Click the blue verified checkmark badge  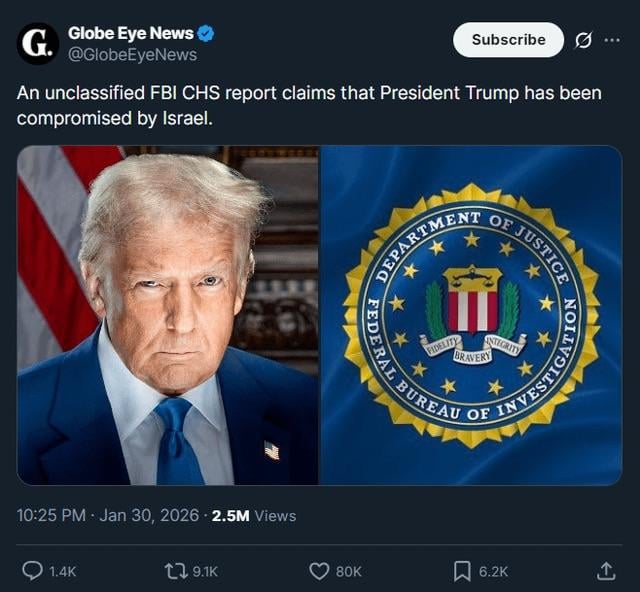pos(206,34)
